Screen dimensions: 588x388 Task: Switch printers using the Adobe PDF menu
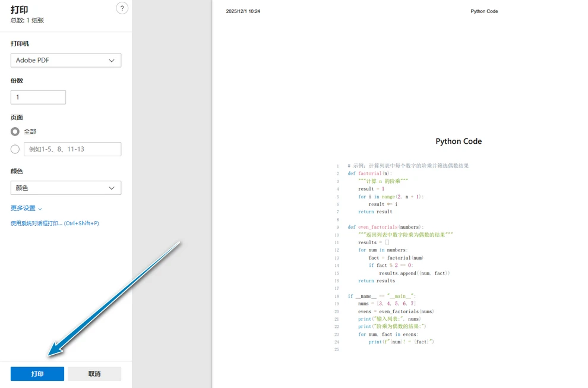click(x=65, y=60)
